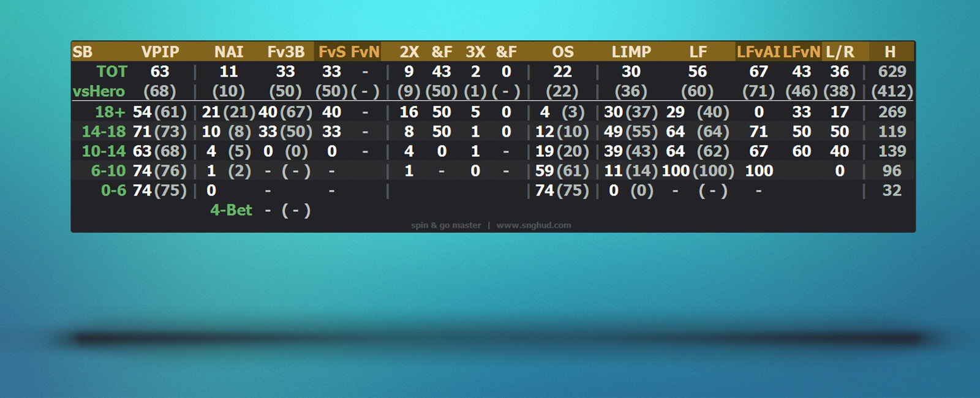Click the SB position header
980x398 pixels.
coord(83,52)
